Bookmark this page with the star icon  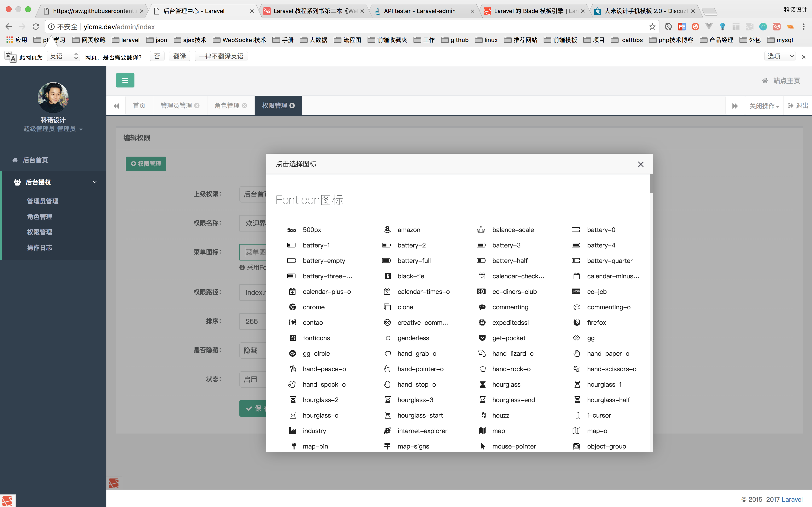click(x=652, y=27)
